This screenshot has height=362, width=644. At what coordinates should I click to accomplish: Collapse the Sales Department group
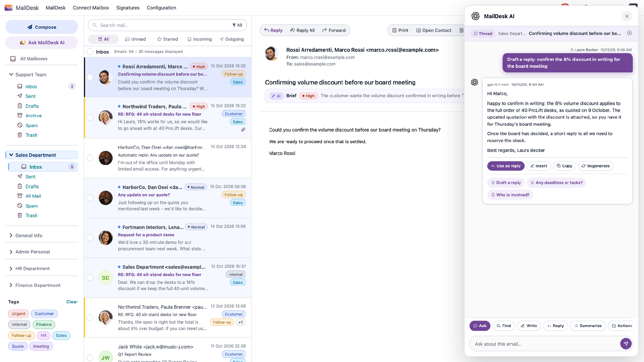pyautogui.click(x=11, y=155)
